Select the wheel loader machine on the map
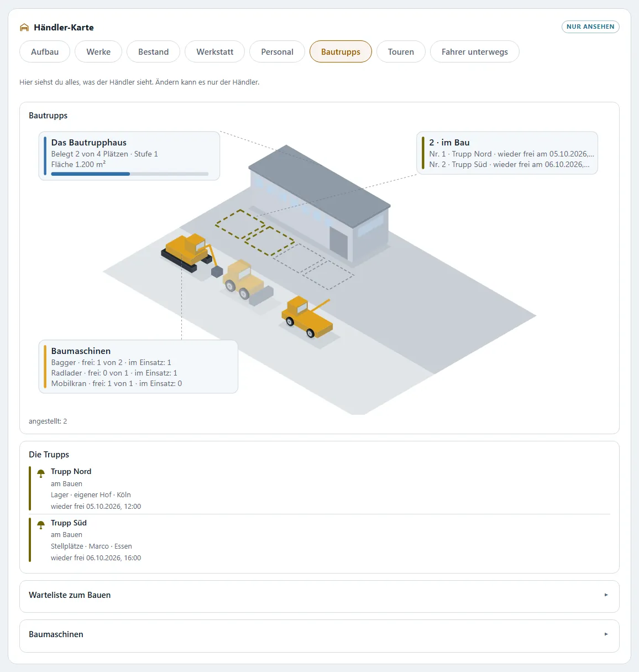 pyautogui.click(x=247, y=282)
